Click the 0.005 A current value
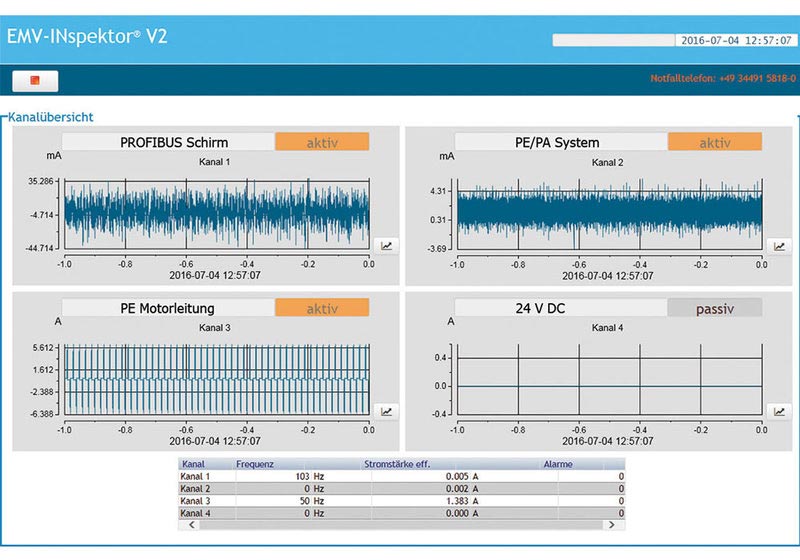The image size is (800, 560). [462, 476]
